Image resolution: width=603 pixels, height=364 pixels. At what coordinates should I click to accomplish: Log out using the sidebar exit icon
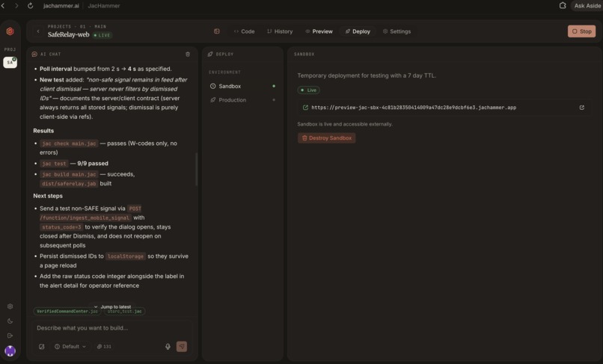(x=10, y=336)
